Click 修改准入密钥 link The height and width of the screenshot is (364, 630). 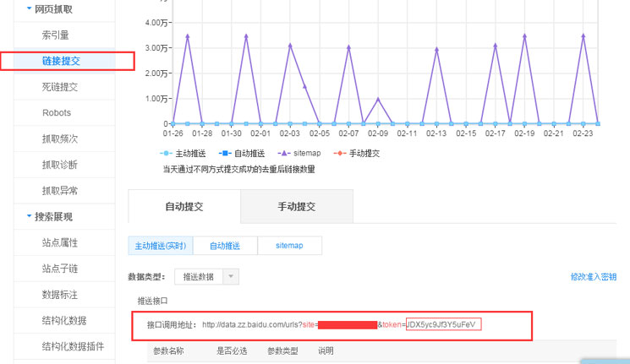click(593, 277)
